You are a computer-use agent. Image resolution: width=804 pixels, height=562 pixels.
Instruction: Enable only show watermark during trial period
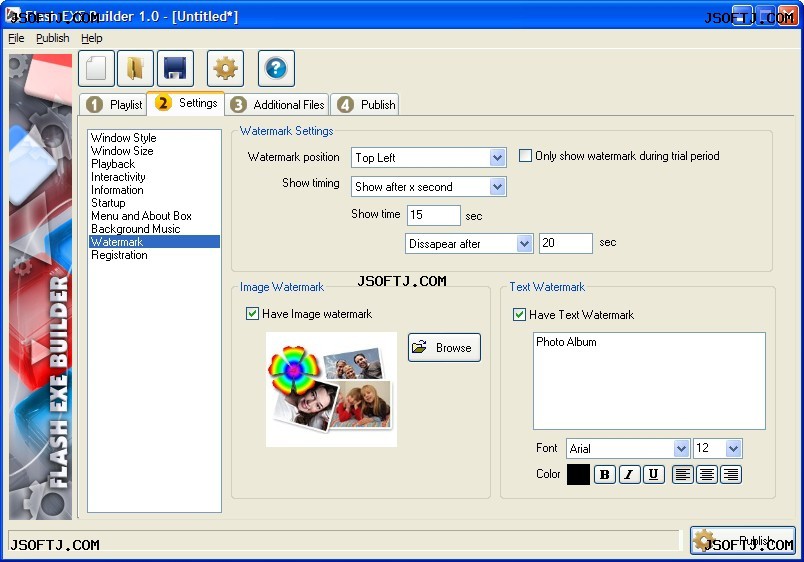click(525, 155)
